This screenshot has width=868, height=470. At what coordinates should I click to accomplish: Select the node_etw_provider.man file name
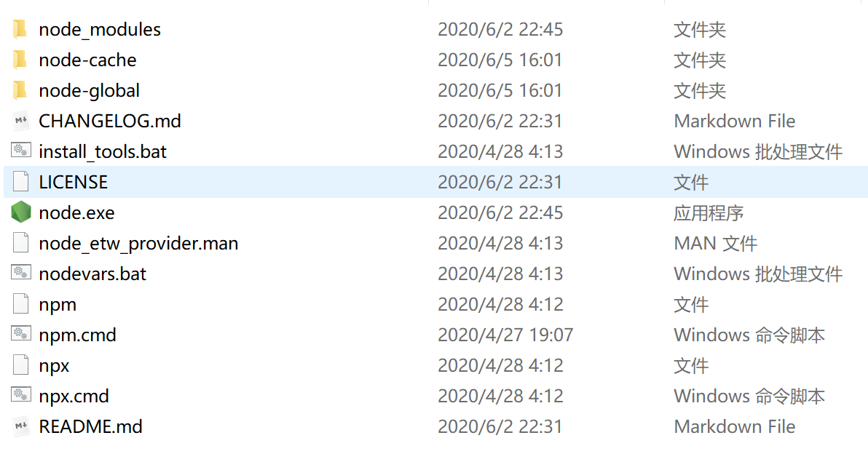[138, 243]
